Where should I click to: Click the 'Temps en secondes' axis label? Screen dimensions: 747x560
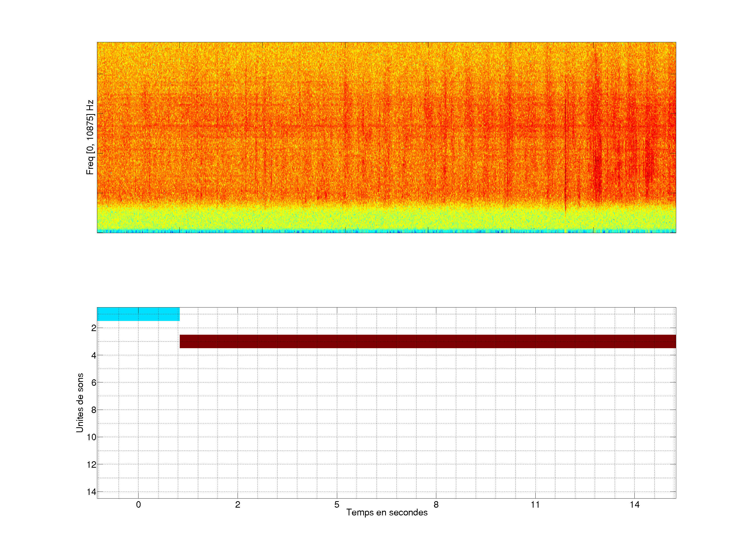tap(387, 512)
